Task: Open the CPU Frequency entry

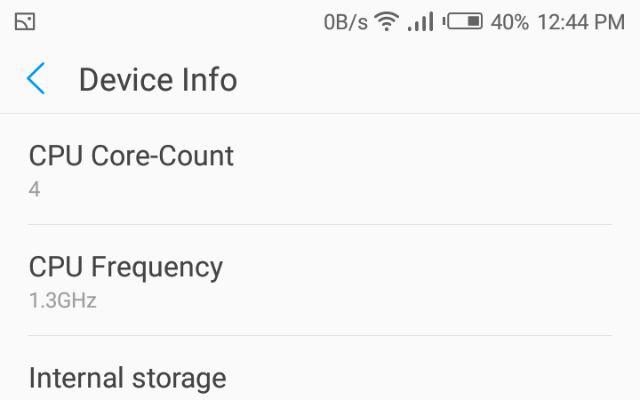Action: [320, 280]
